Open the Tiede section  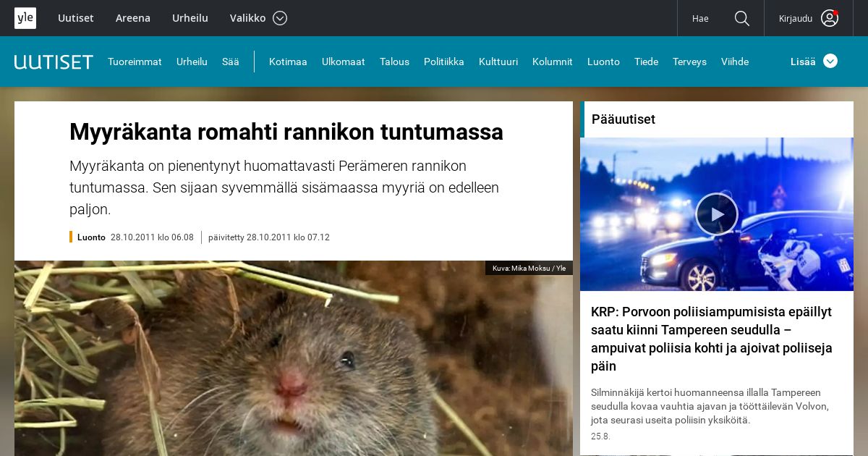click(x=646, y=62)
